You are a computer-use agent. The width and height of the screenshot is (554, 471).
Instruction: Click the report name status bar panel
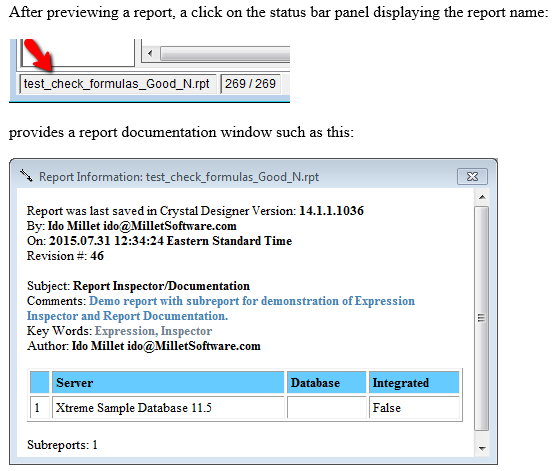pyautogui.click(x=118, y=84)
